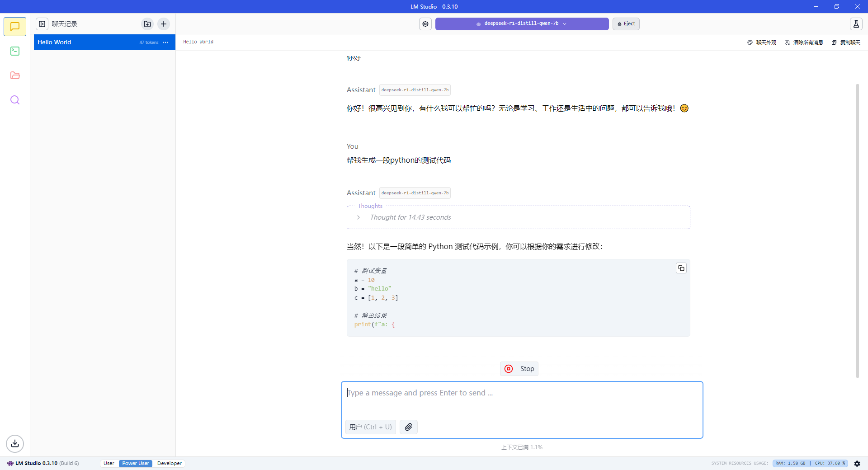The width and height of the screenshot is (868, 470).
Task: Open My Models folder icon
Action: [x=15, y=75]
